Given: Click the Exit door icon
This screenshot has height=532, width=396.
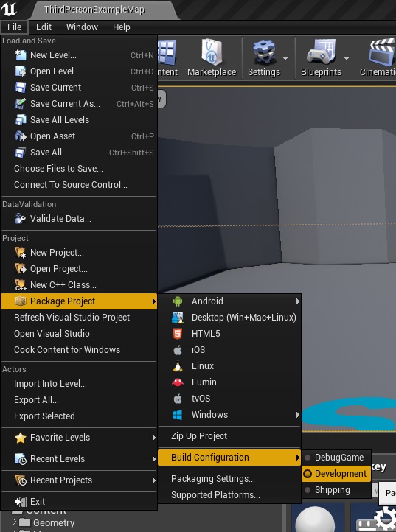Looking at the screenshot, I should [21, 502].
